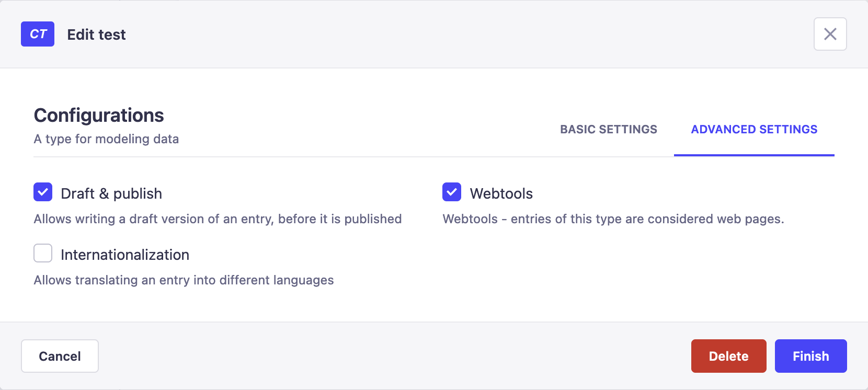This screenshot has width=868, height=390.
Task: Click the draft version description text
Action: coord(218,219)
